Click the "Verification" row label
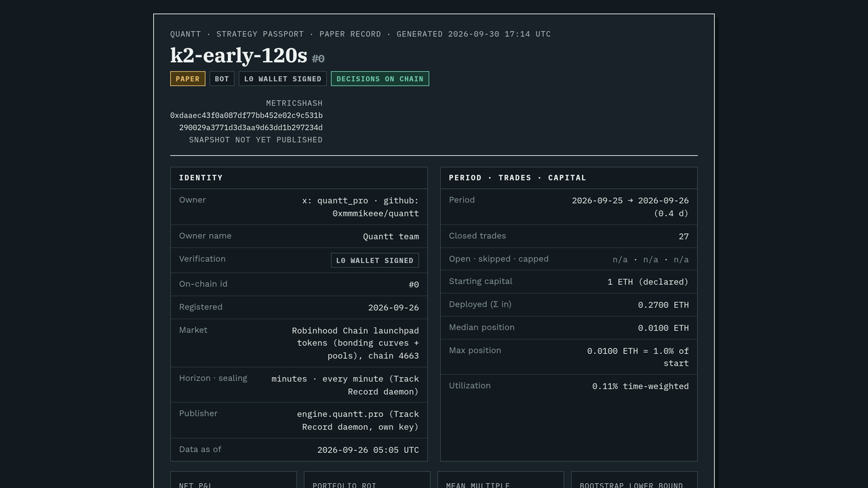 point(202,259)
